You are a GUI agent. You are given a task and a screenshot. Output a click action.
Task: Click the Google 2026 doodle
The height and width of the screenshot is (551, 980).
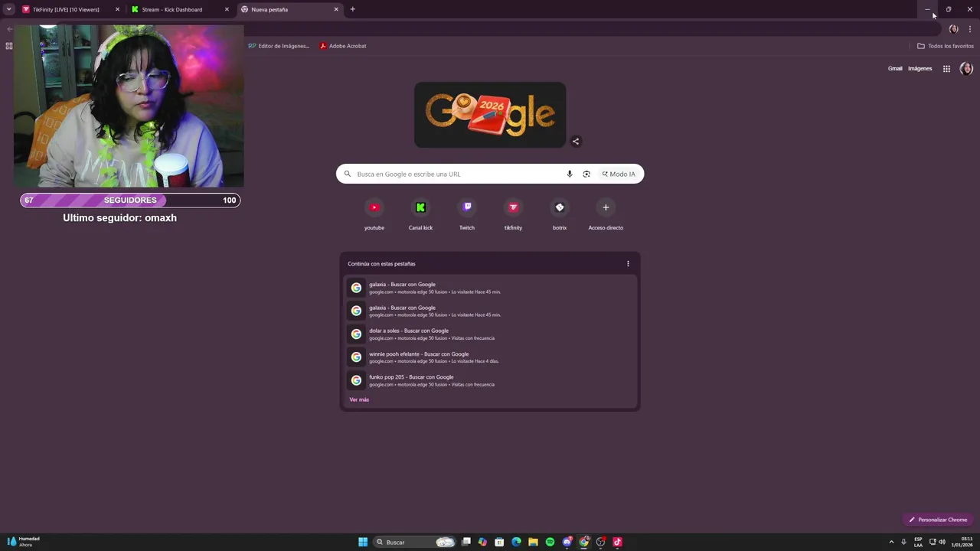click(490, 115)
